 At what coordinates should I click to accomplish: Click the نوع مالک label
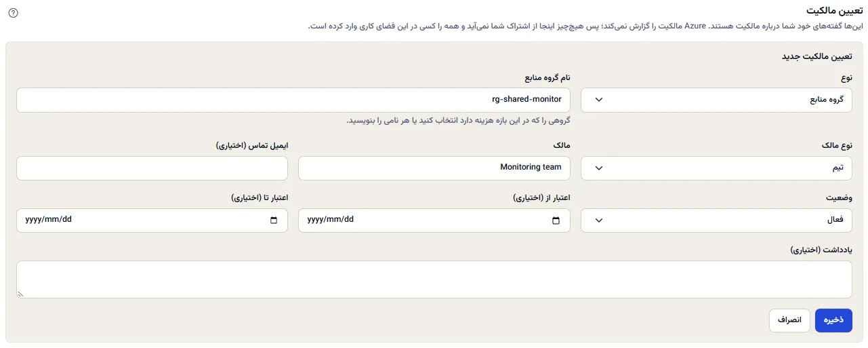tap(838, 146)
